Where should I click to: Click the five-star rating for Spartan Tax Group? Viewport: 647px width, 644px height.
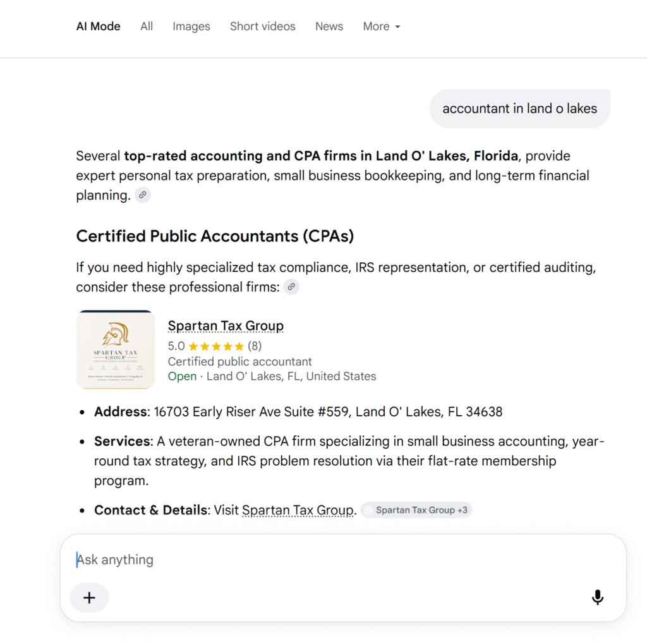[x=216, y=346]
